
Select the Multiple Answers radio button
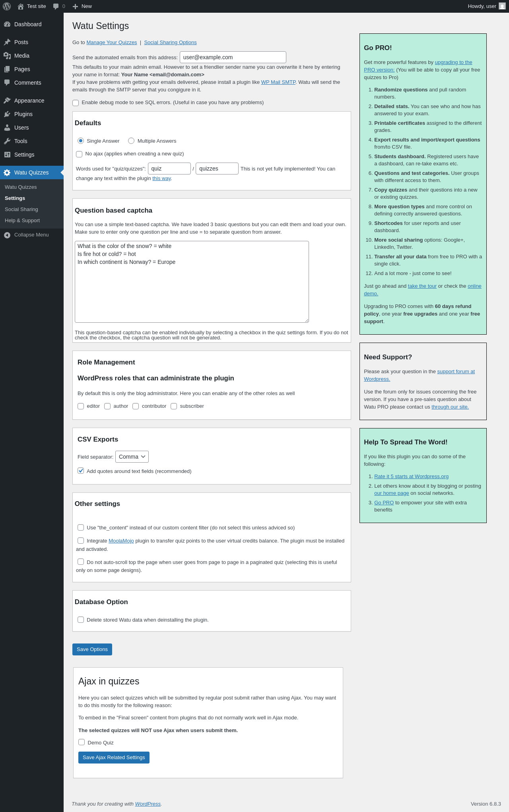coord(131,141)
